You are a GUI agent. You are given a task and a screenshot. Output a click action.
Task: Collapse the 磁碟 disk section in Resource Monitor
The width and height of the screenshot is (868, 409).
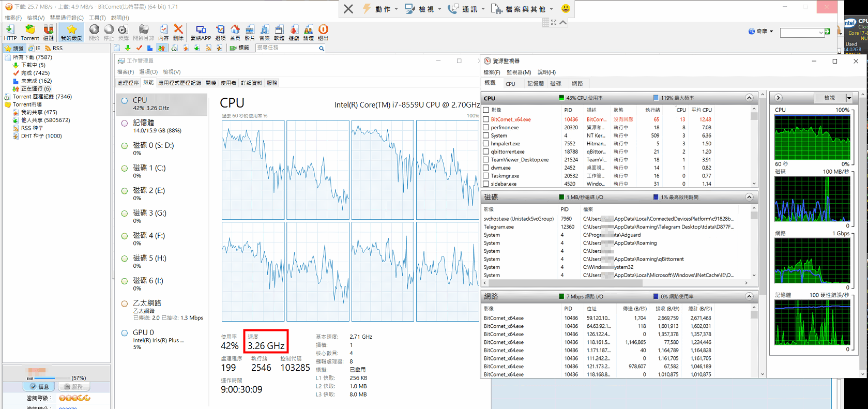coord(749,197)
